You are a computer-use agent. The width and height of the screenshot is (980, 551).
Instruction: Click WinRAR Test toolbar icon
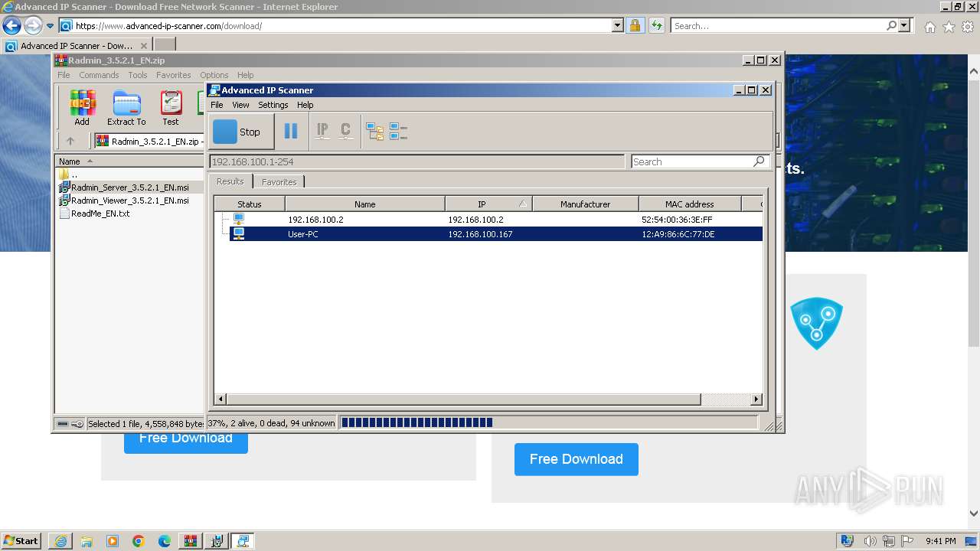pyautogui.click(x=171, y=108)
